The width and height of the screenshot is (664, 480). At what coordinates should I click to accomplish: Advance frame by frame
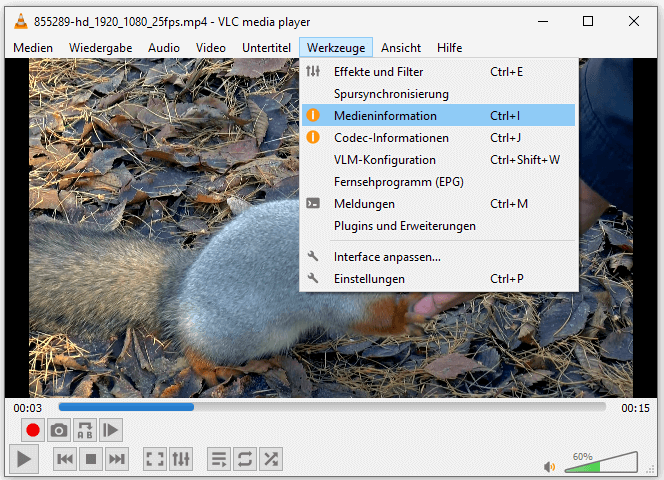[111, 430]
